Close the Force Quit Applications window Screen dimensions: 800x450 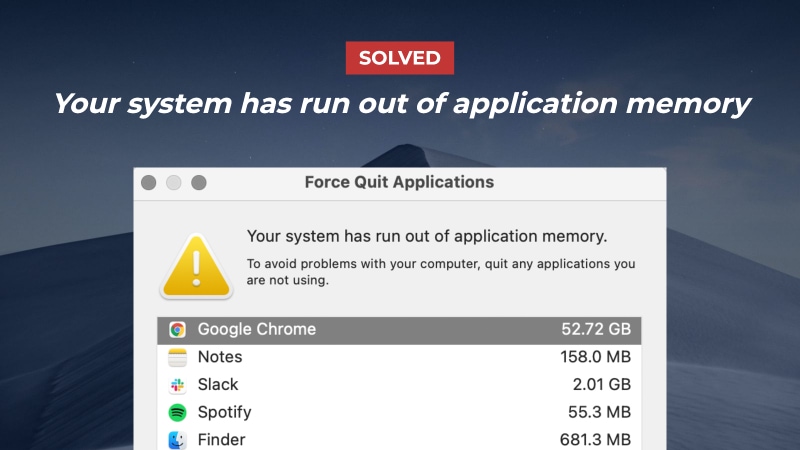(149, 183)
